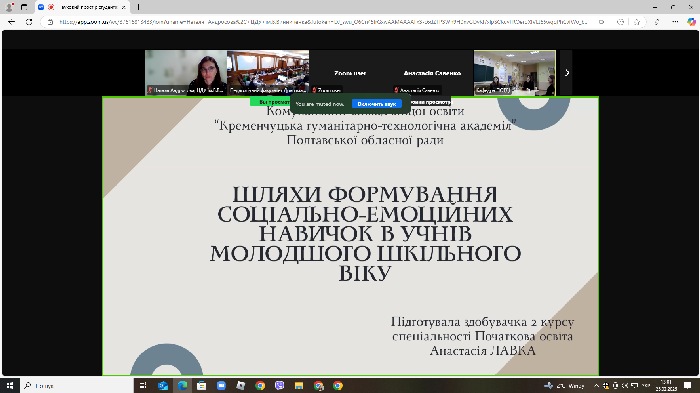This screenshot has height=393, width=700.
Task: Select the conference room video tile
Action: pos(268,73)
